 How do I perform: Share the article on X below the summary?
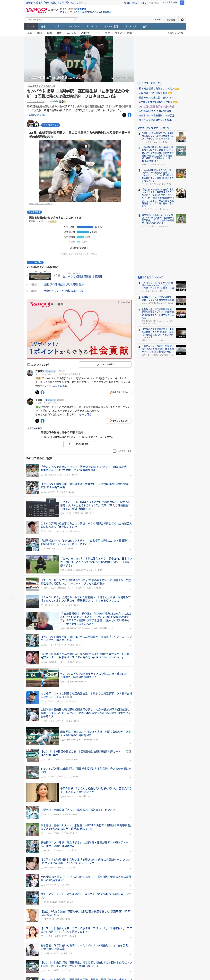coord(124,115)
